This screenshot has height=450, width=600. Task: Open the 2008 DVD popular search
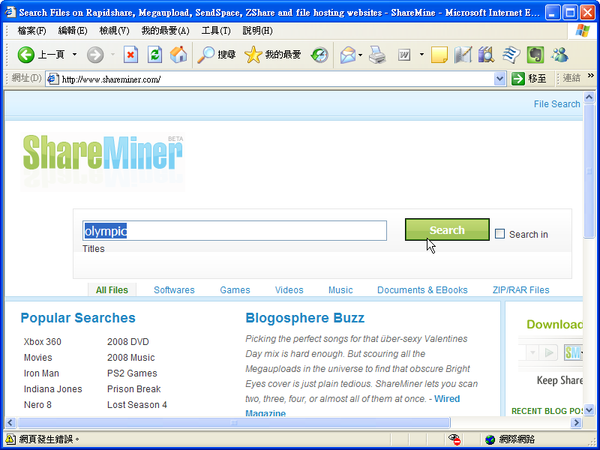coord(128,341)
